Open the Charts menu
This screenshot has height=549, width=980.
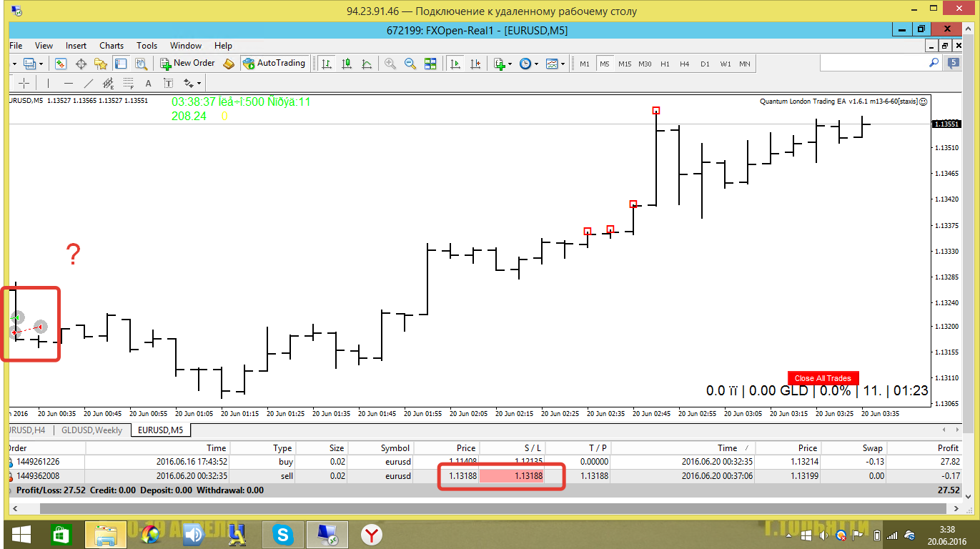(112, 46)
